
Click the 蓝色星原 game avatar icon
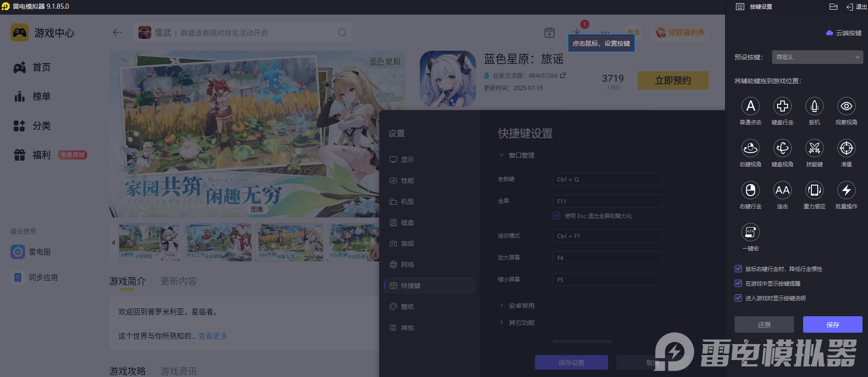[x=448, y=79]
